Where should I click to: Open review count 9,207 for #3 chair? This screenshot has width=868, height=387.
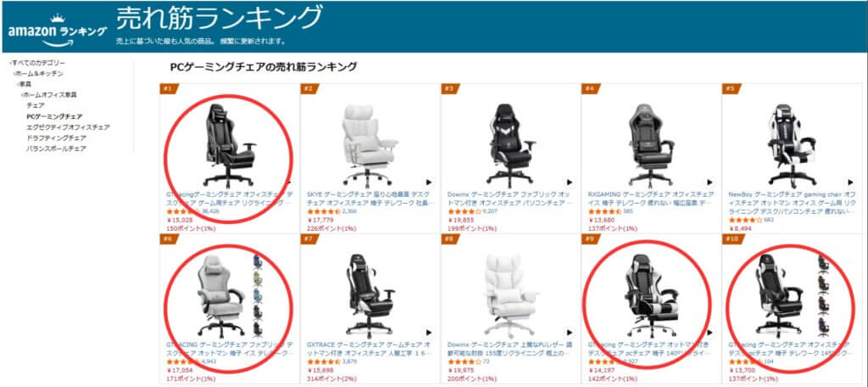490,211
